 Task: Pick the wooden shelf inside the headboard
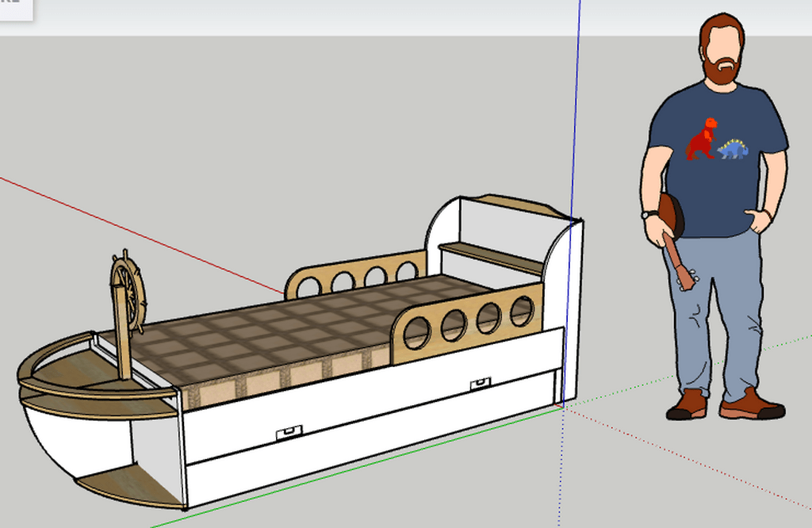[x=492, y=257]
